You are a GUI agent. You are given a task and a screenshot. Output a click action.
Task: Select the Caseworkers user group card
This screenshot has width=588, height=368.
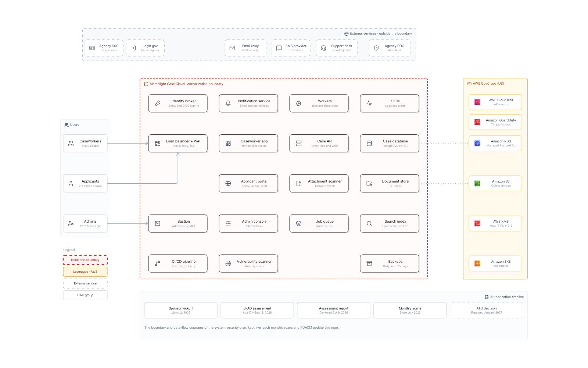point(85,144)
